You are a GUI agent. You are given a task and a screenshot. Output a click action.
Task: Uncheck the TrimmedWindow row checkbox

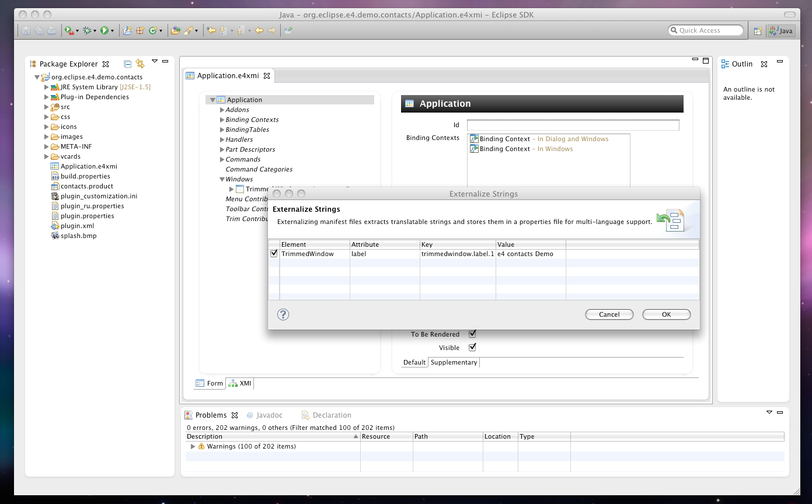coord(274,254)
